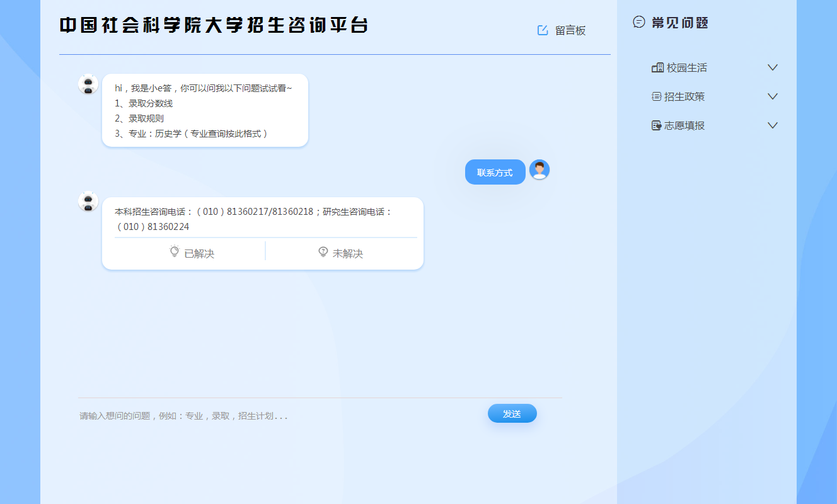Viewport: 837px width, 504px height.
Task: Click the user avatar next to 联系方式
Action: tap(540, 169)
